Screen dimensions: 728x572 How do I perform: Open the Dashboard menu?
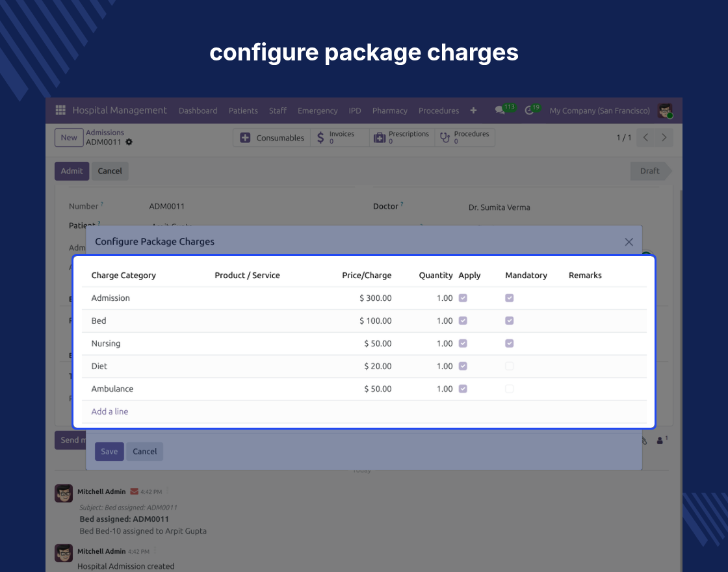coord(198,110)
